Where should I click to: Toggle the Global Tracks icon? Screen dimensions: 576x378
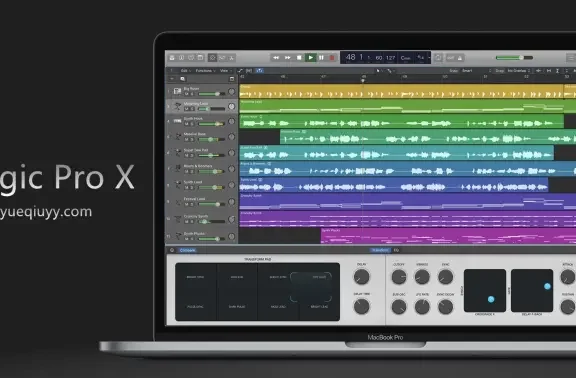[x=232, y=79]
